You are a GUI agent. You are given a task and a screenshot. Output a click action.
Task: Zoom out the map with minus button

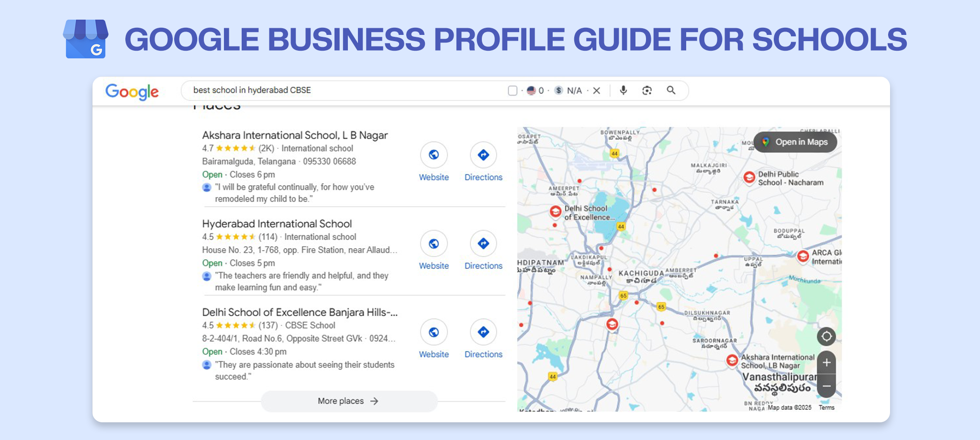pos(826,386)
